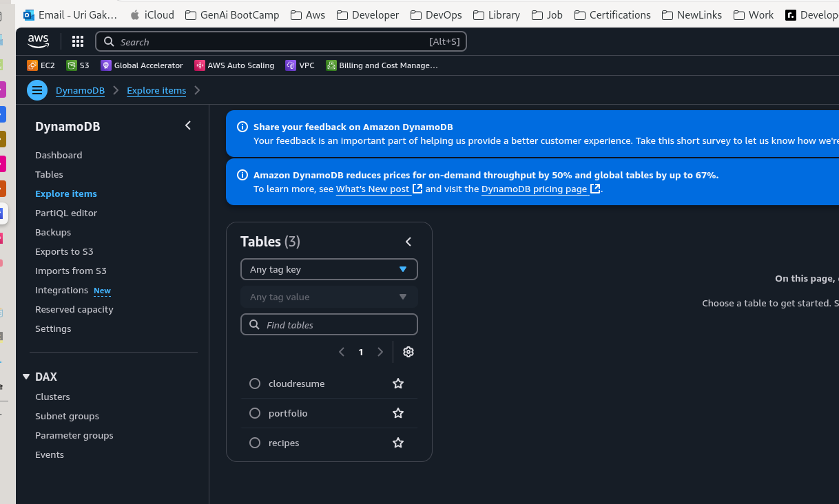Open the AWS services grid menu

coord(78,41)
